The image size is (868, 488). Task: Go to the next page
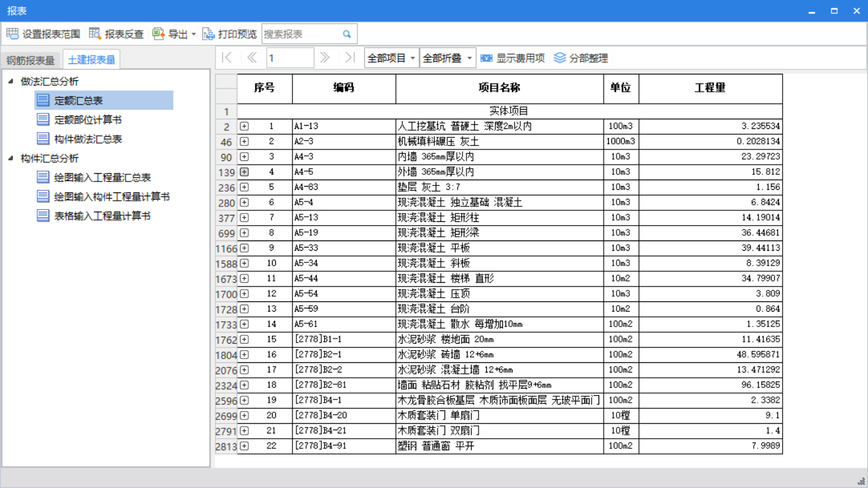pyautogui.click(x=325, y=58)
